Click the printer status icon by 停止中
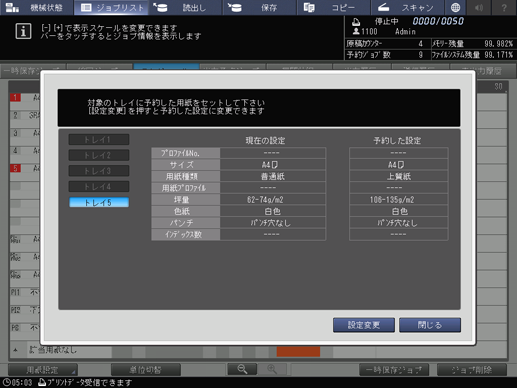This screenshot has height=388, width=517. 356,22
